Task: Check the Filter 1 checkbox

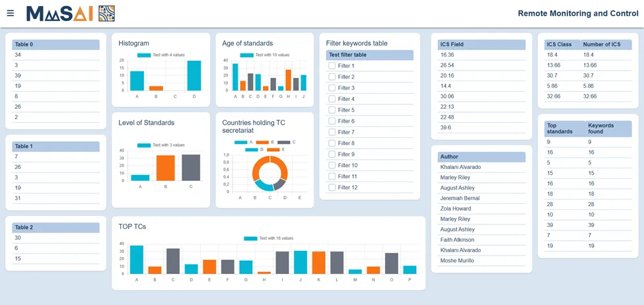Action: tap(332, 65)
